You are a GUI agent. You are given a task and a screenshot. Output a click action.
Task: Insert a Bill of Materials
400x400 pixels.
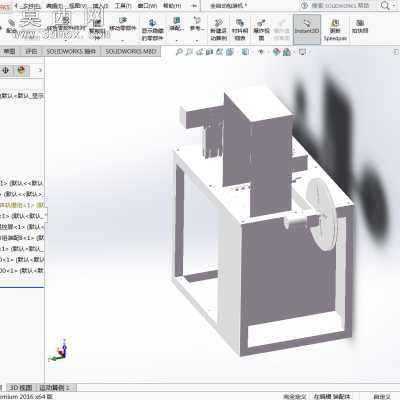pos(240,29)
